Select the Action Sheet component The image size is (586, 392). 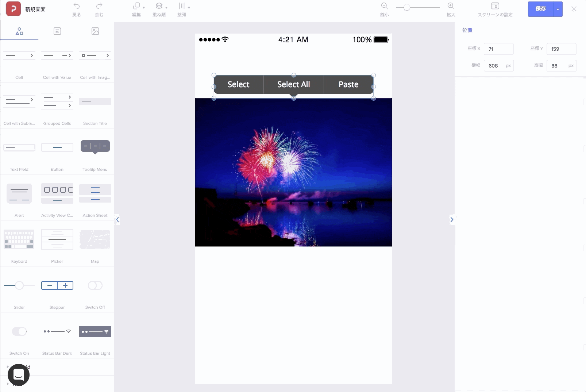point(95,198)
